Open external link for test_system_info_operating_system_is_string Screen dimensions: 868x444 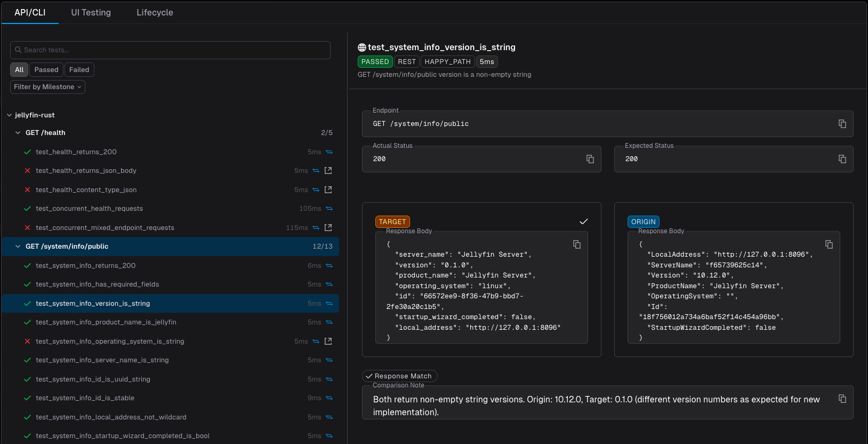(x=328, y=342)
